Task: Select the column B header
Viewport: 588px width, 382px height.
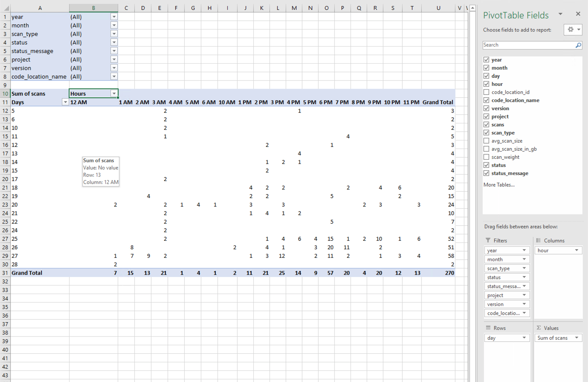Action: click(93, 8)
